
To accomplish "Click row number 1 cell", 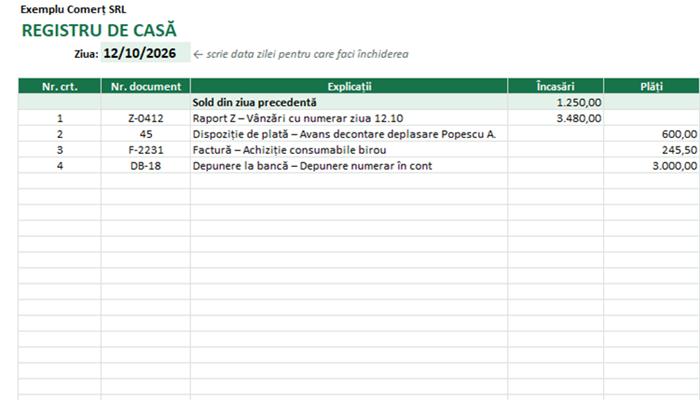I will pyautogui.click(x=60, y=118).
